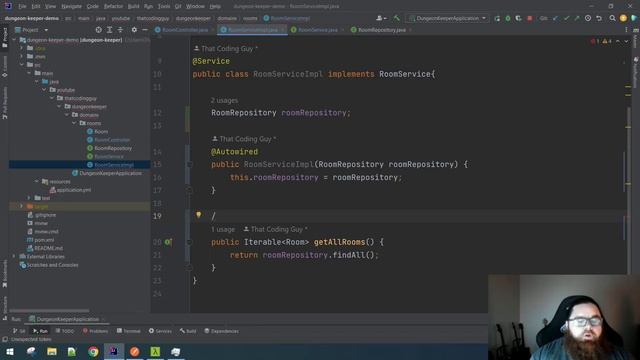The image size is (640, 360).
Task: Open Google Chrome from the taskbar
Action: (93, 351)
